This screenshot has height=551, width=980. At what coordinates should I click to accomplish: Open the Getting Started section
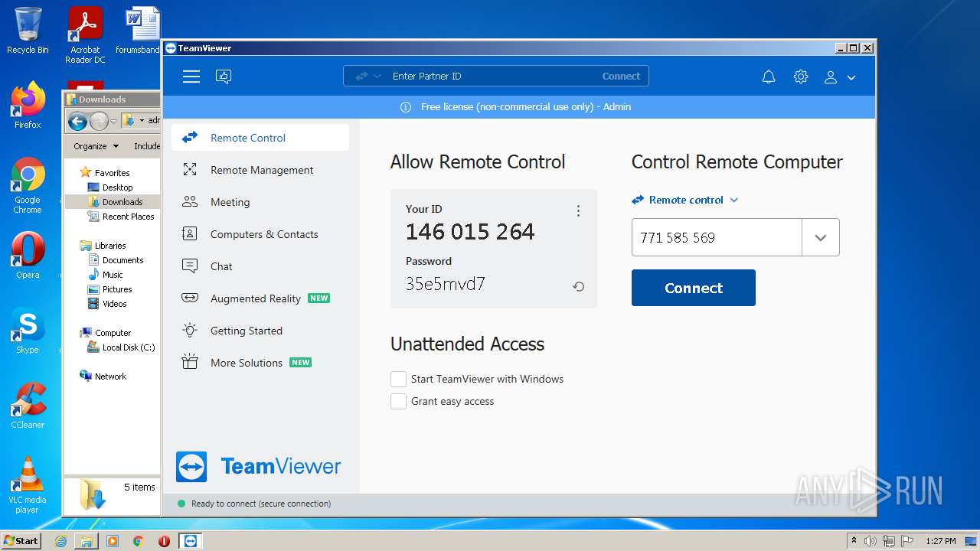(260, 331)
